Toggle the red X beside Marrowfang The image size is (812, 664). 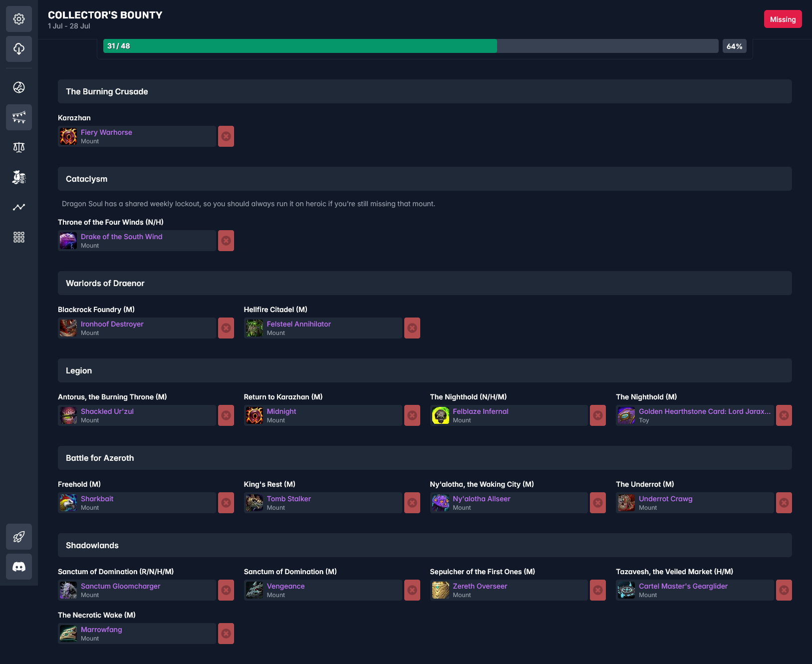click(x=226, y=634)
